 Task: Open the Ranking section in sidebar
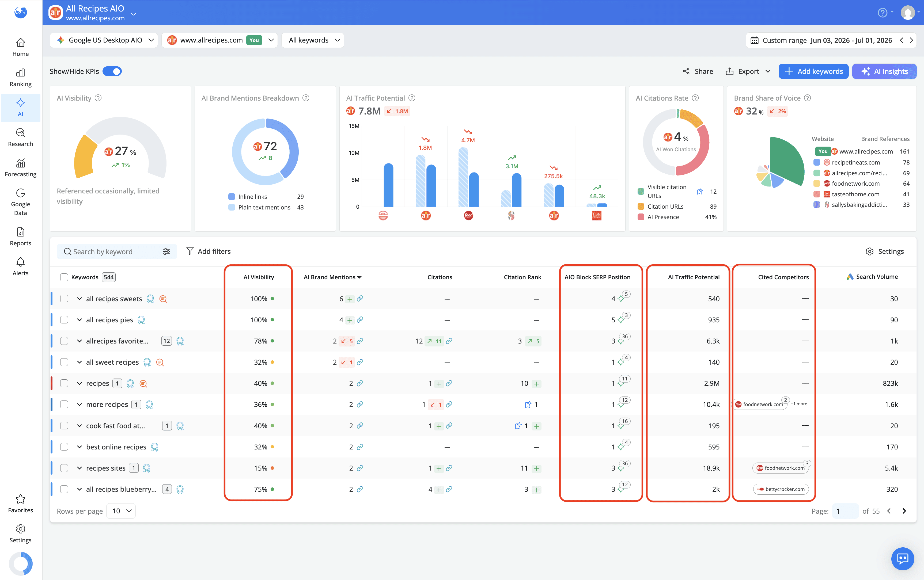click(x=20, y=78)
